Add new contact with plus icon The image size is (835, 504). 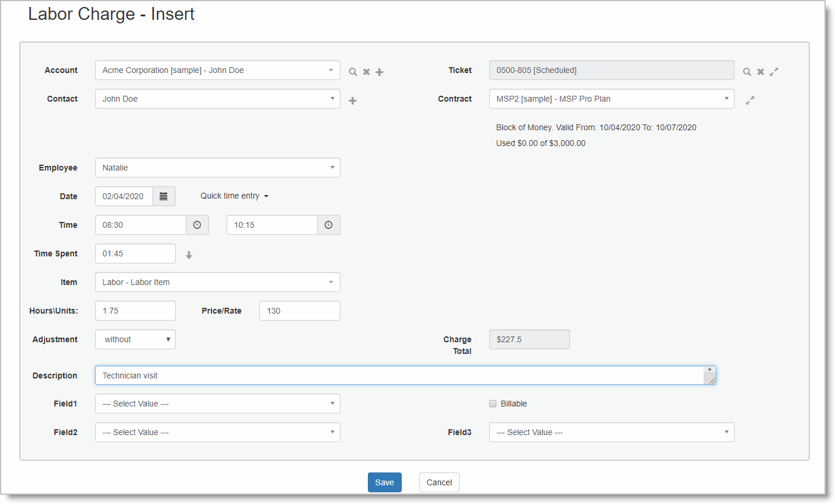353,100
